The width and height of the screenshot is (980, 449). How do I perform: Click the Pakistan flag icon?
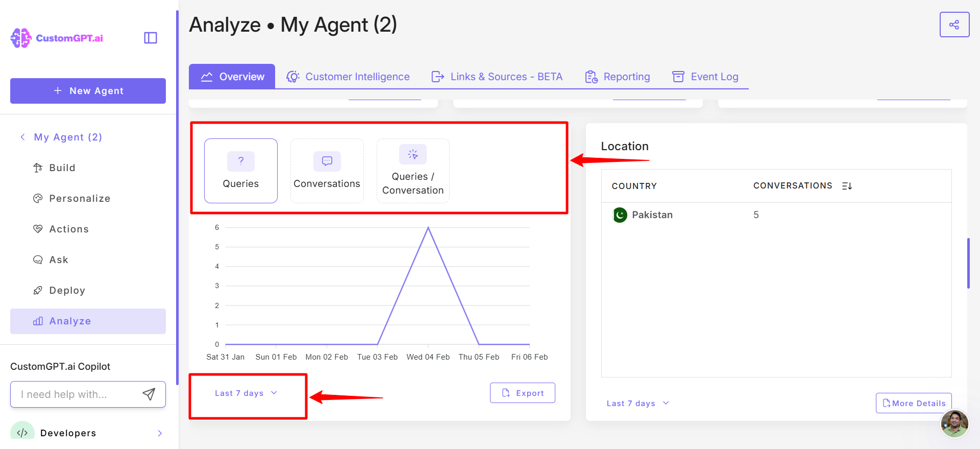coord(620,215)
